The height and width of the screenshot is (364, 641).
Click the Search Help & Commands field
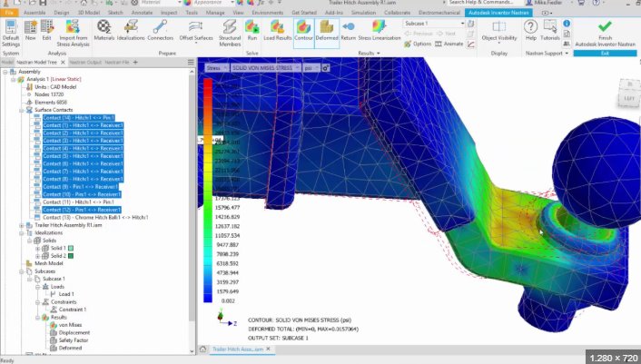coord(480,3)
